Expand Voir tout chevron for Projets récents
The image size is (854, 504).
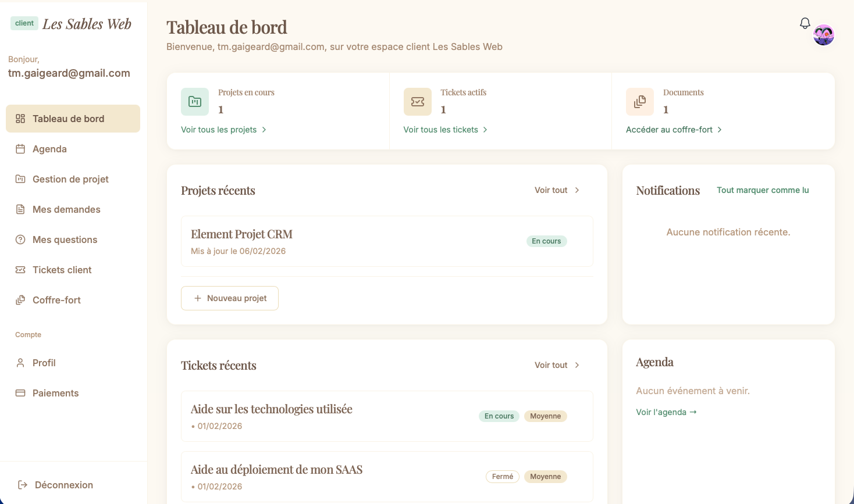click(x=577, y=190)
